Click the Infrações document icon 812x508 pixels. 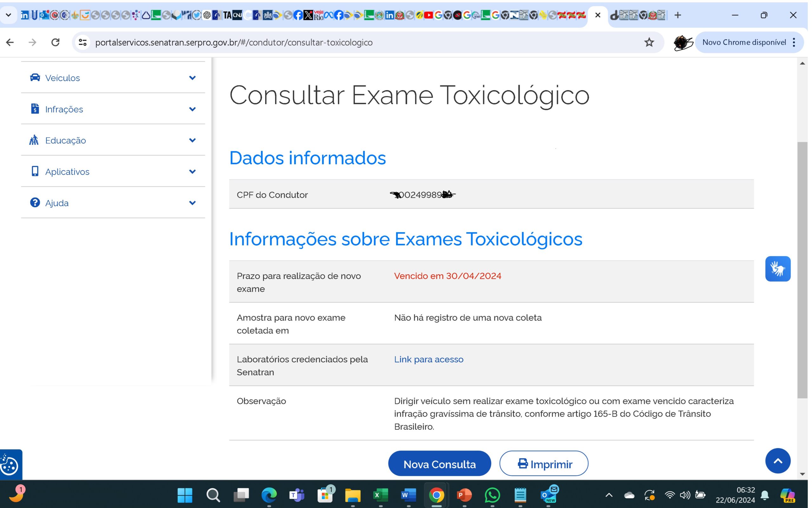click(x=35, y=109)
